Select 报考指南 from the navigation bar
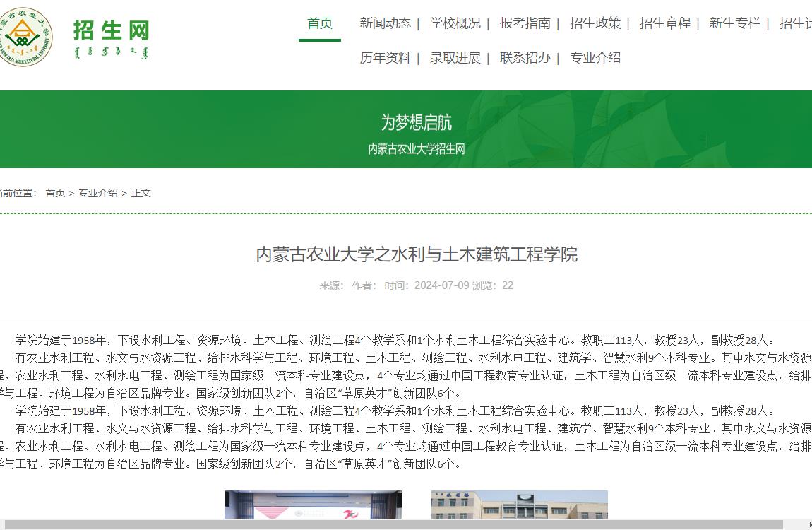The height and width of the screenshot is (530, 812). (x=524, y=23)
